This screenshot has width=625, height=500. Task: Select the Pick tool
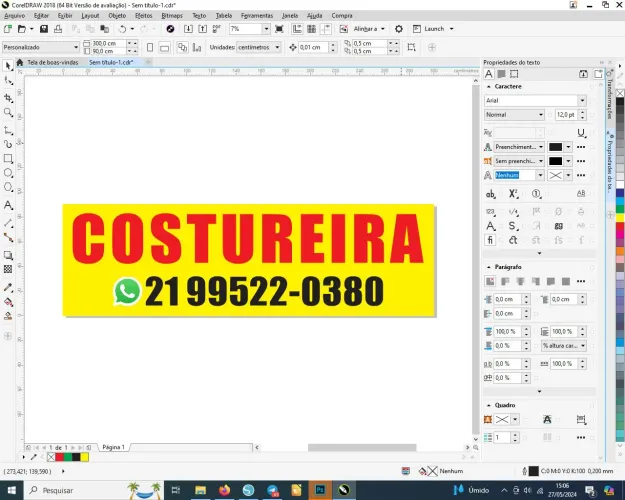coord(8,66)
